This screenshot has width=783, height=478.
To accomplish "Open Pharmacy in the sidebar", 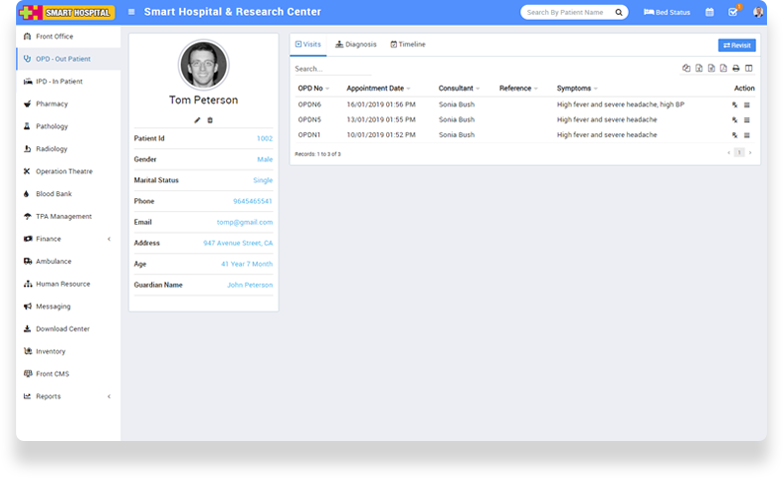I will coord(52,104).
